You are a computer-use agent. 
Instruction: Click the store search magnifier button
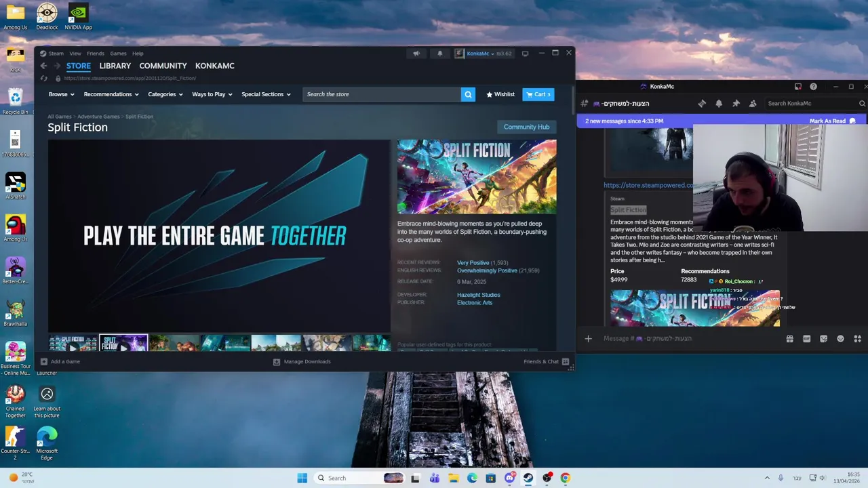click(468, 94)
